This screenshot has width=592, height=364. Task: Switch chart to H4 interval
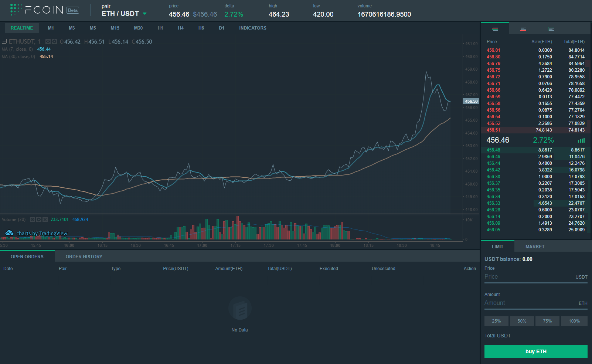(181, 28)
